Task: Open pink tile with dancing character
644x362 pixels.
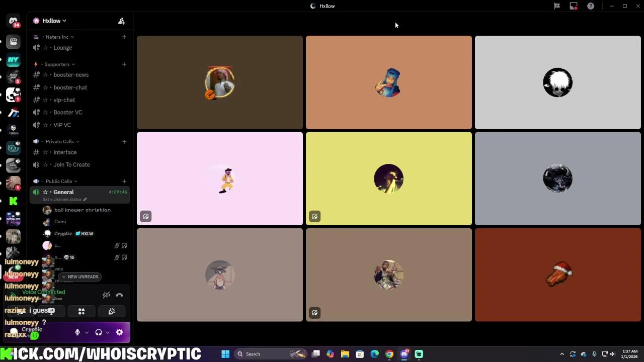Action: pyautogui.click(x=220, y=178)
